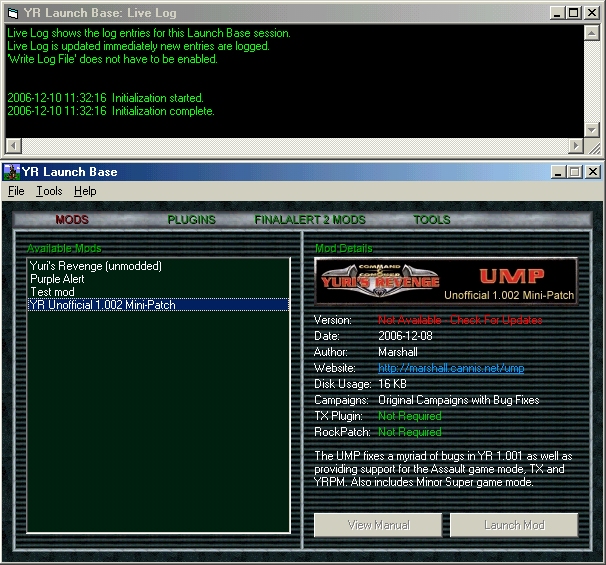
Task: Click the Live Log window title icon
Action: click(11, 12)
